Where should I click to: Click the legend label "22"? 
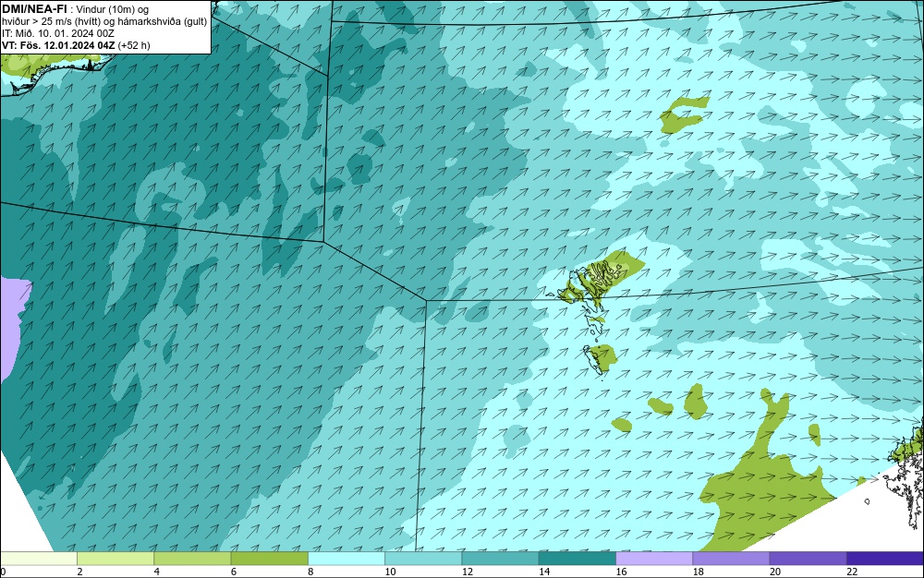(852, 572)
